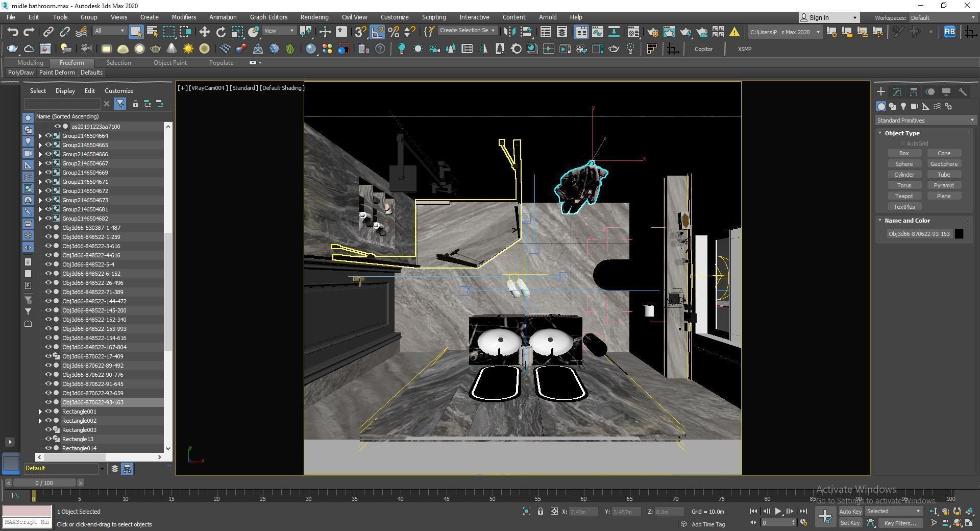Open Key Filters dialog

(900, 523)
